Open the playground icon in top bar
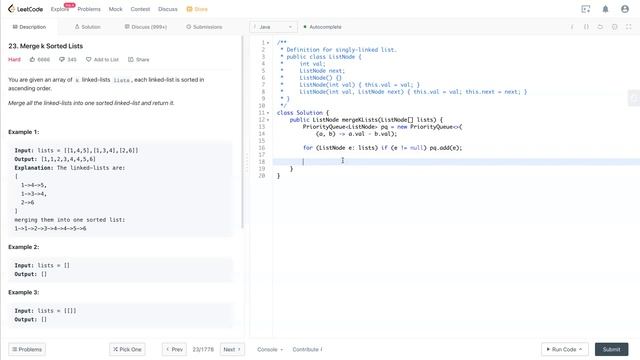Image resolution: width=640 pixels, height=360 pixels. coord(586,9)
